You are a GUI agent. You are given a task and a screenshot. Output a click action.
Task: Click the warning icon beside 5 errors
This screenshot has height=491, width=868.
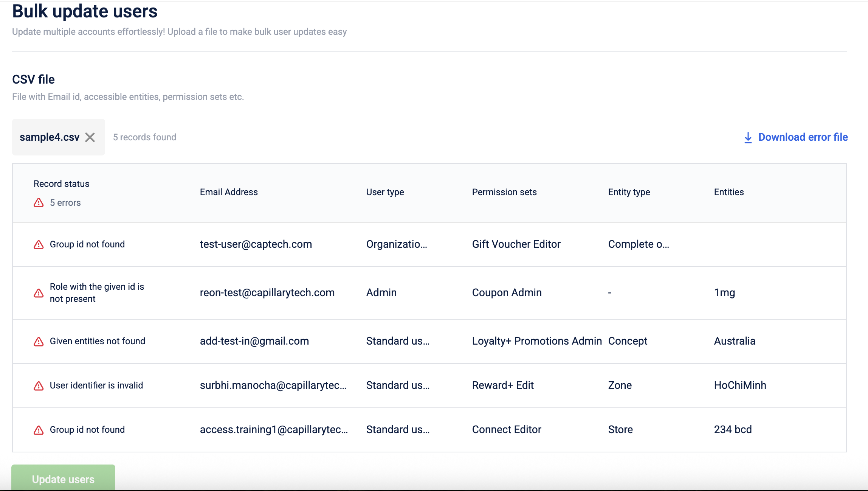click(39, 203)
